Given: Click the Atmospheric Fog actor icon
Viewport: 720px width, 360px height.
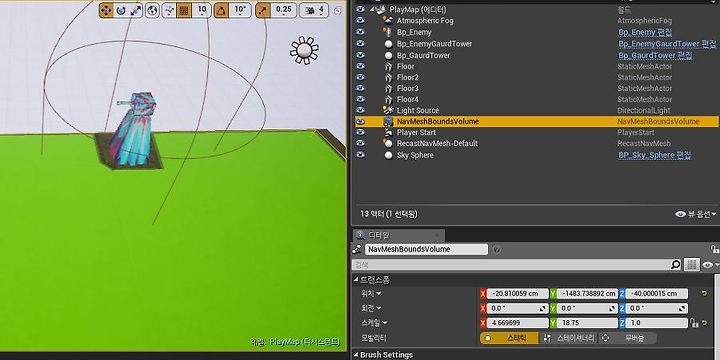Looking at the screenshot, I should click(x=388, y=21).
